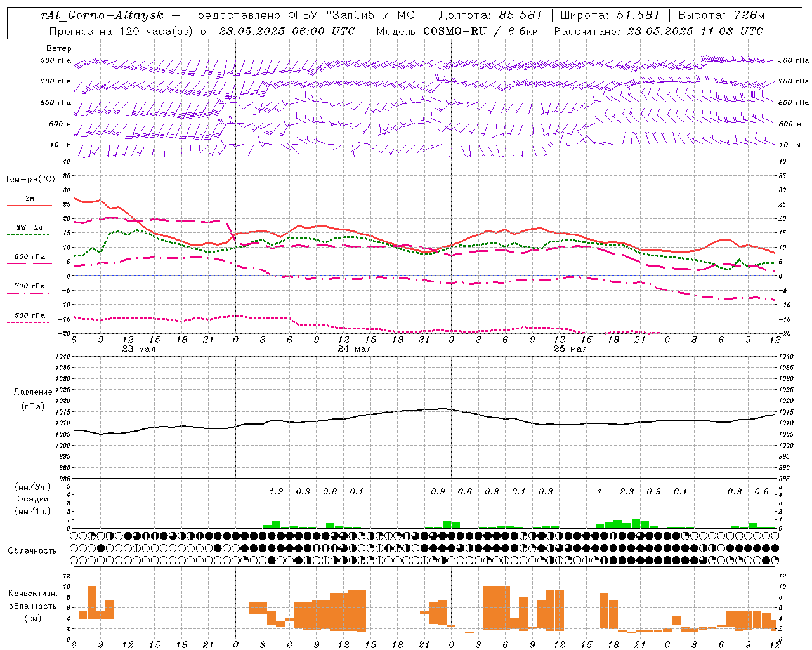The width and height of the screenshot is (812, 650).
Task: Select the elevation text Высота: 726м
Action: pos(721,15)
